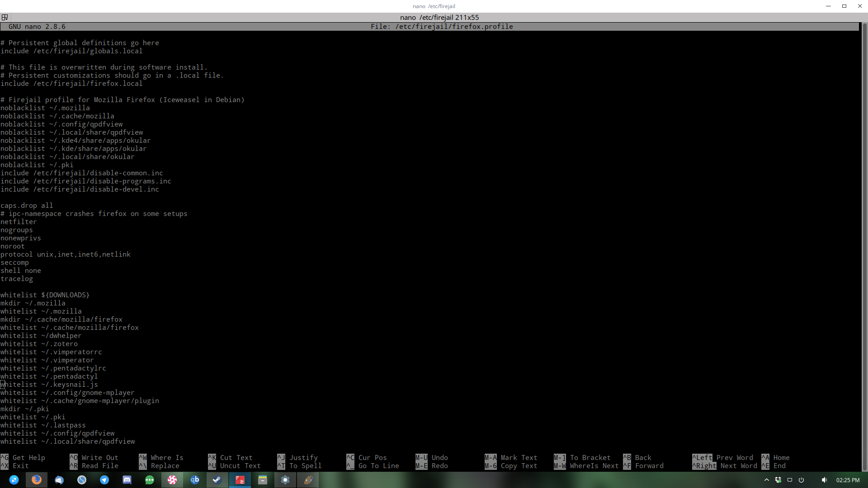Click the volume speaker icon
The width and height of the screenshot is (868, 488).
[824, 480]
